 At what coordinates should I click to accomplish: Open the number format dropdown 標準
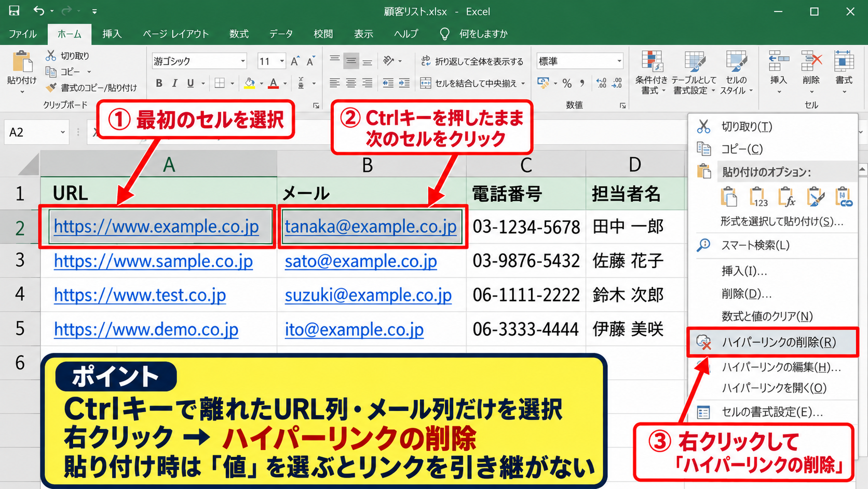click(619, 61)
